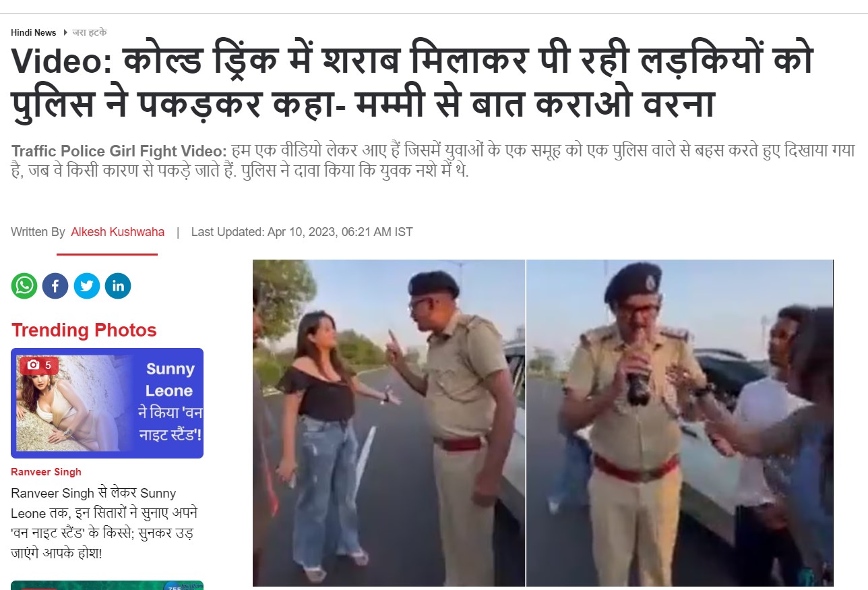The image size is (868, 590).
Task: Open the partially visible second trending thumbnail
Action: coord(107,585)
